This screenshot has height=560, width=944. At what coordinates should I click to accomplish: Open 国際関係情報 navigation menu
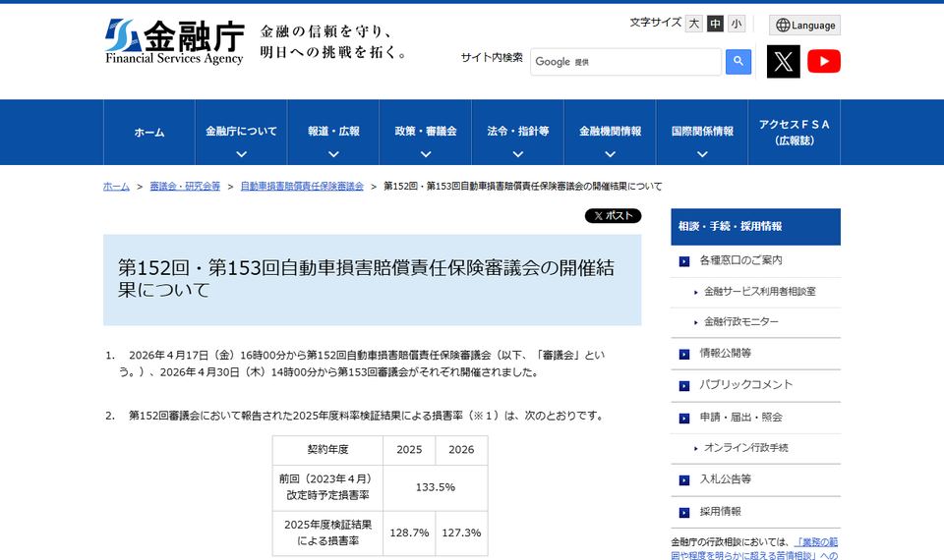702,133
